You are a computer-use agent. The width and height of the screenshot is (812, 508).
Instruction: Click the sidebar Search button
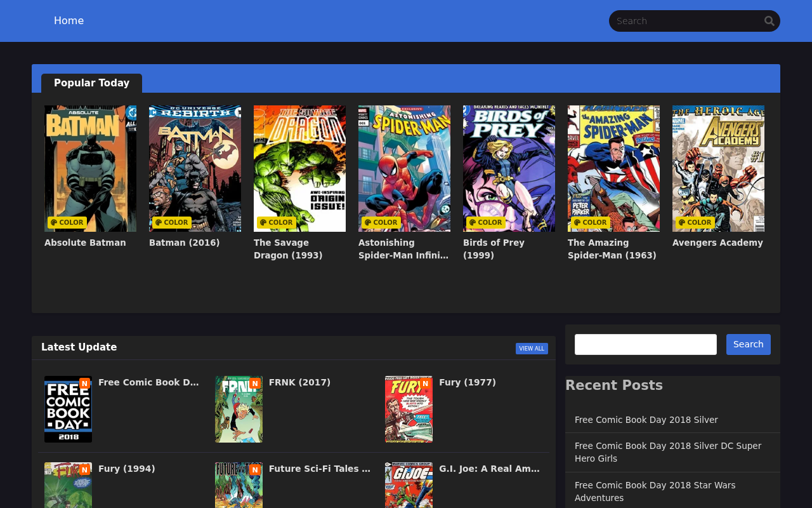[749, 344]
